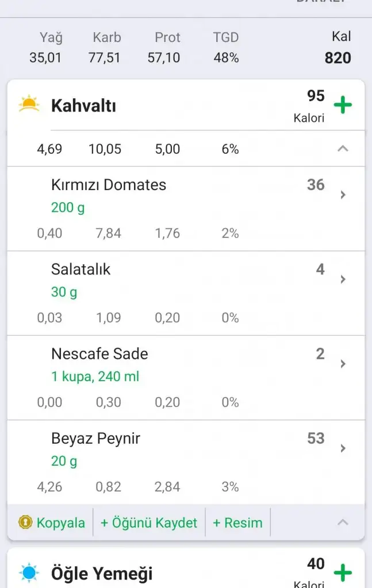The image size is (372, 588).
Task: Tap the total 820 Kal summary
Action: coord(338,57)
